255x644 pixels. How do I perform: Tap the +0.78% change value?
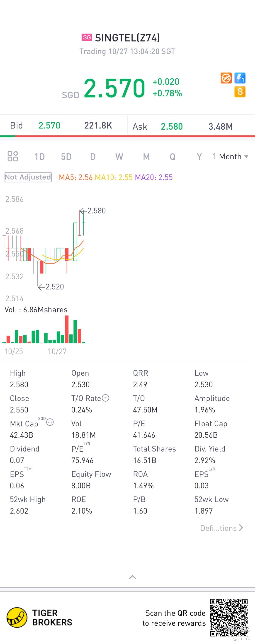167,93
